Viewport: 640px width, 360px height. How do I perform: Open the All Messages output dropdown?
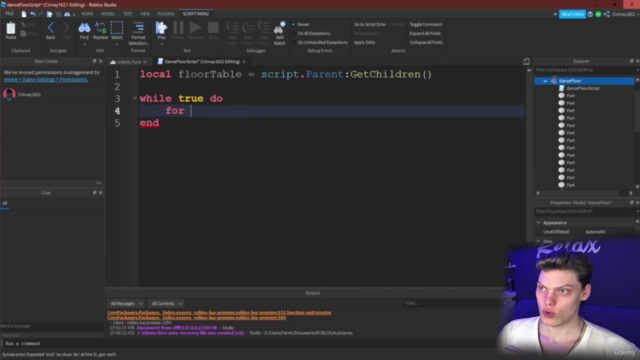[x=126, y=304]
